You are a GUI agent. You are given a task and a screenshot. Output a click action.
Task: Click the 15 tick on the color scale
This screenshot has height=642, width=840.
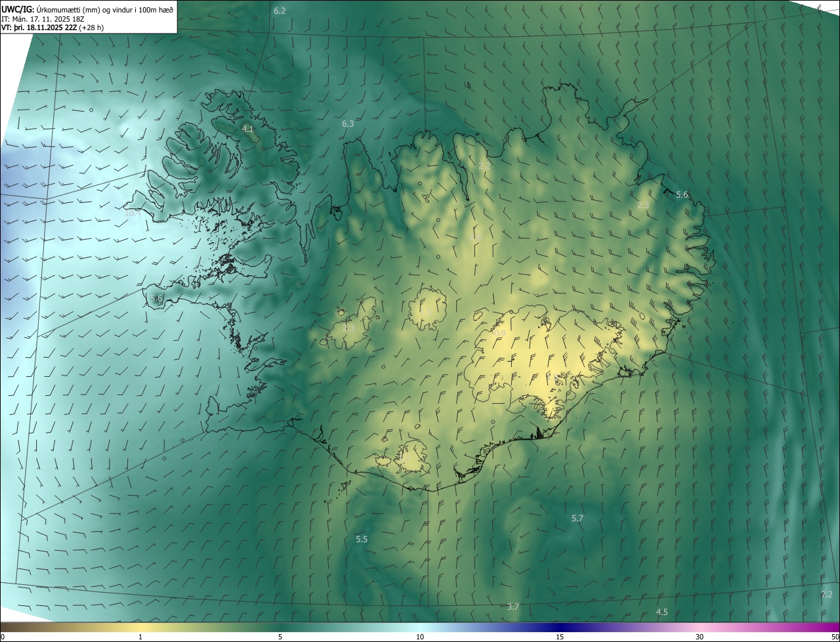coord(560,637)
